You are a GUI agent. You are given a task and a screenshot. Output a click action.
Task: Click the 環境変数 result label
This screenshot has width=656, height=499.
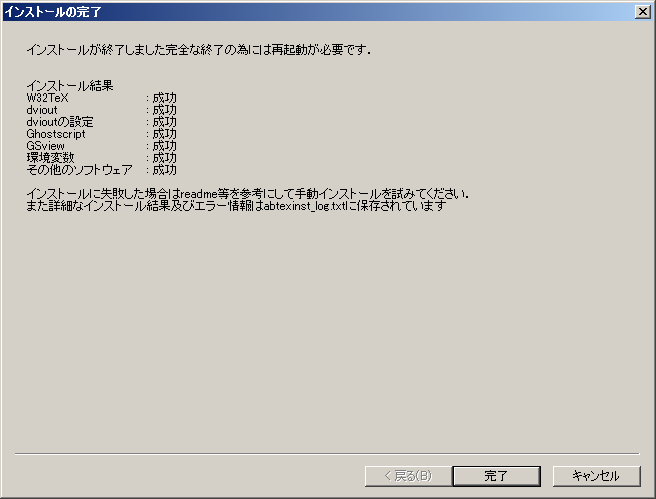pyautogui.click(x=50, y=158)
